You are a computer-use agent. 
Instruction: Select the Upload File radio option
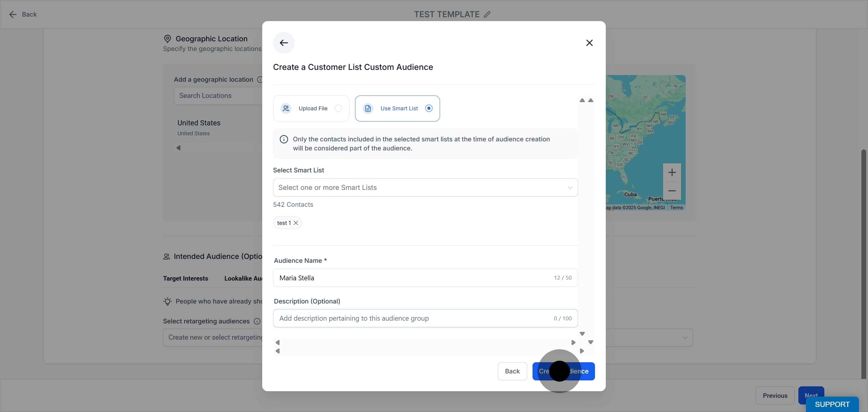tap(338, 108)
